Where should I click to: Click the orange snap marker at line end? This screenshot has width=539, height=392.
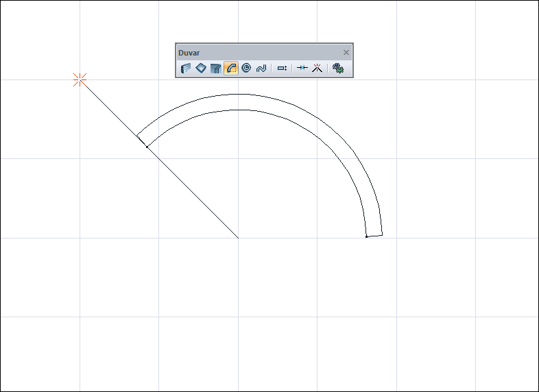coord(80,80)
